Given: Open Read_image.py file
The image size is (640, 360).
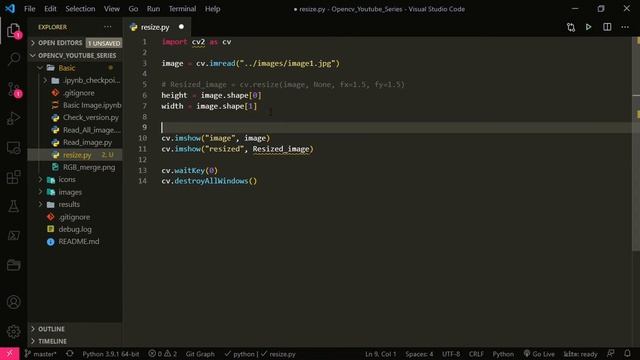Looking at the screenshot, I should (x=75, y=142).
